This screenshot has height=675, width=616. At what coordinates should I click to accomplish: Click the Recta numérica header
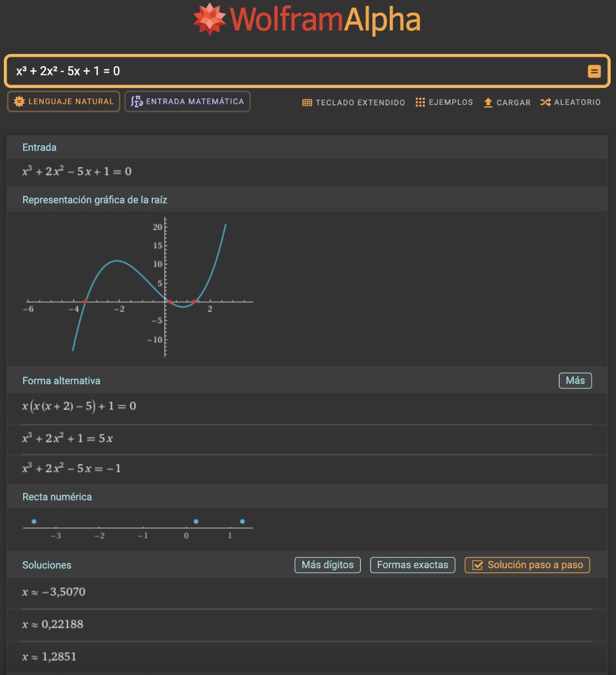point(57,497)
